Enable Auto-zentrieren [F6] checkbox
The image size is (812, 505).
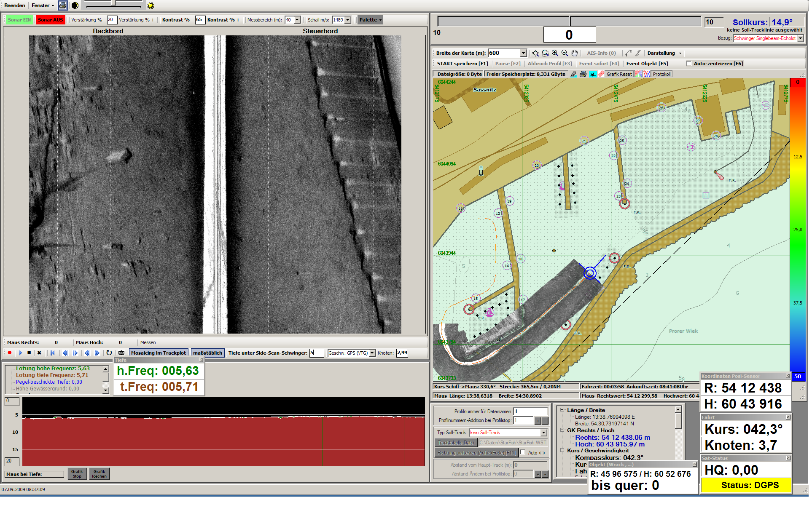[x=689, y=64]
